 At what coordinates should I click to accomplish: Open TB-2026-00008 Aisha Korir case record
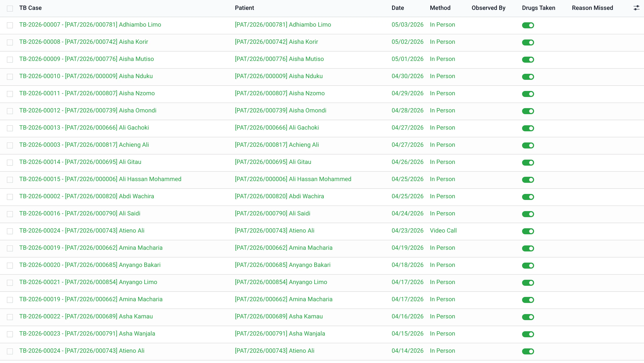[84, 42]
